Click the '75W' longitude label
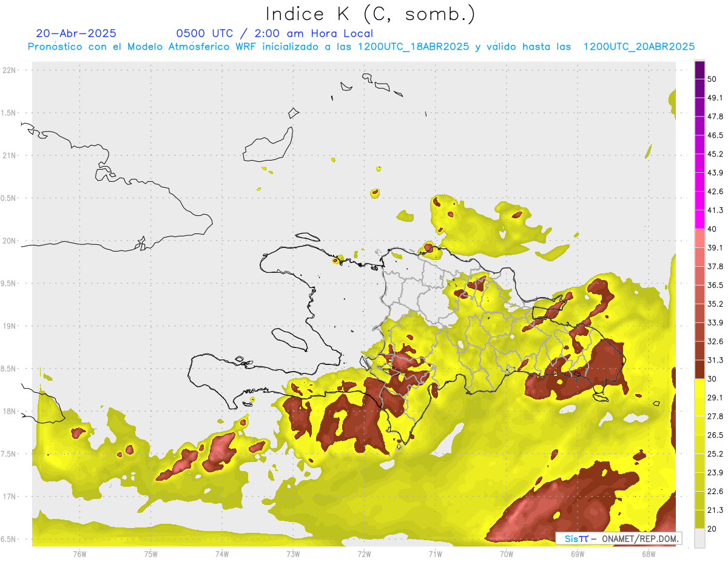This screenshot has width=728, height=562. click(151, 554)
